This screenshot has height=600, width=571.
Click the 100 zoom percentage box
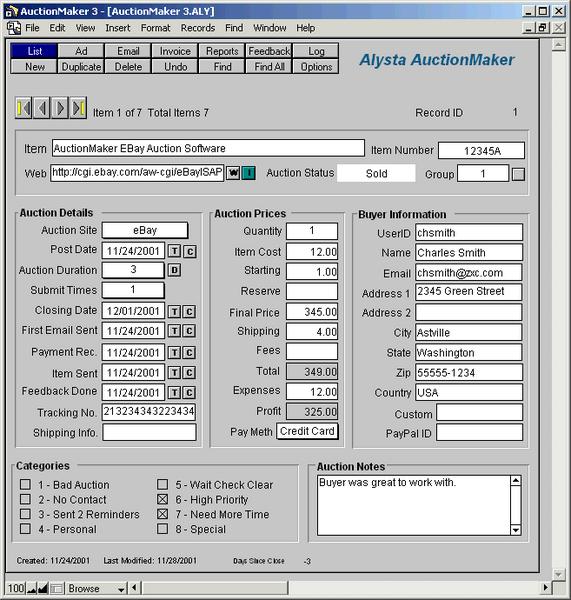[16, 588]
